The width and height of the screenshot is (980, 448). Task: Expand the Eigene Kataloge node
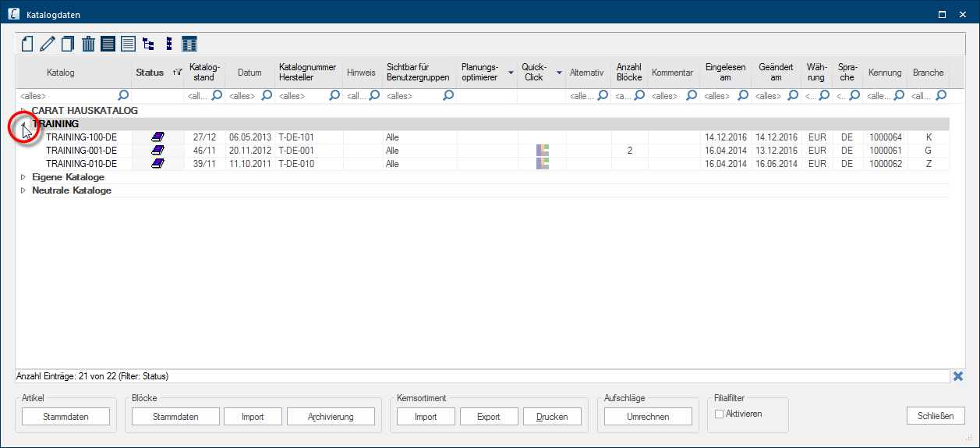pyautogui.click(x=23, y=177)
